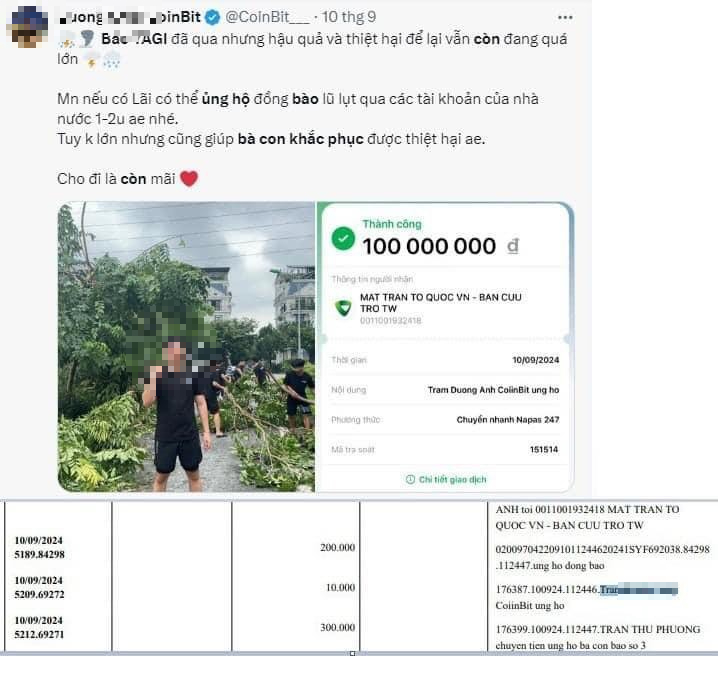
Task: Click the account number 0011001932418 in receipt
Action: pos(391,321)
